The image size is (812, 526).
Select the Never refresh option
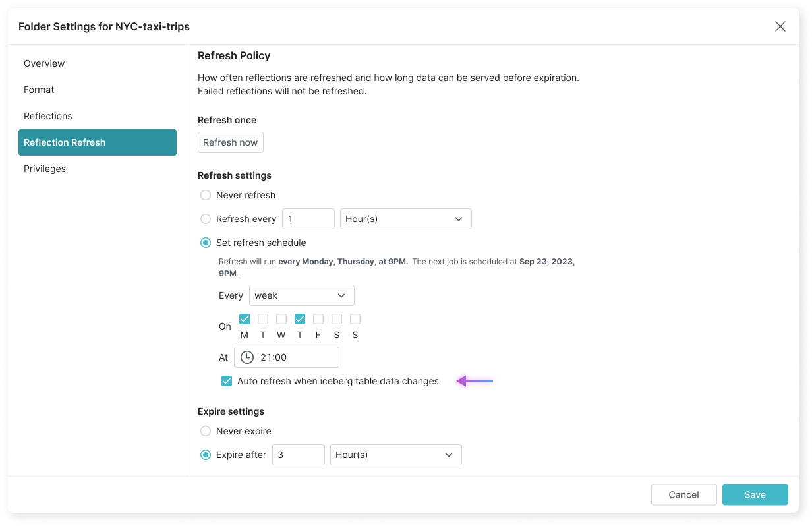(x=206, y=195)
